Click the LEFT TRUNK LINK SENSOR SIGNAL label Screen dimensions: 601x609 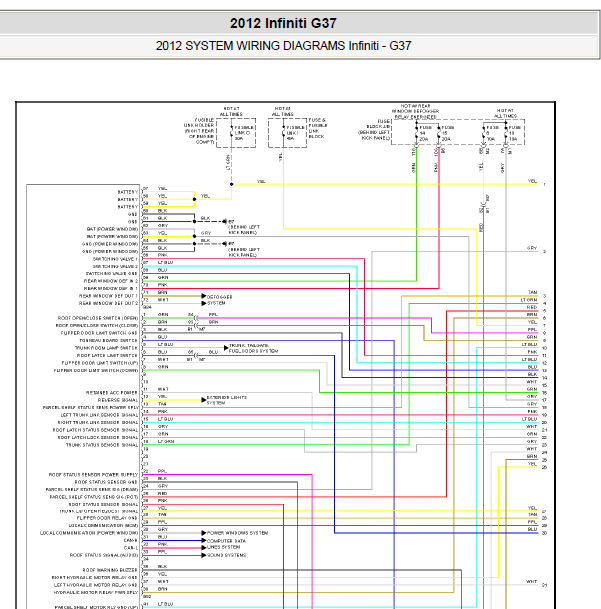tap(99, 415)
